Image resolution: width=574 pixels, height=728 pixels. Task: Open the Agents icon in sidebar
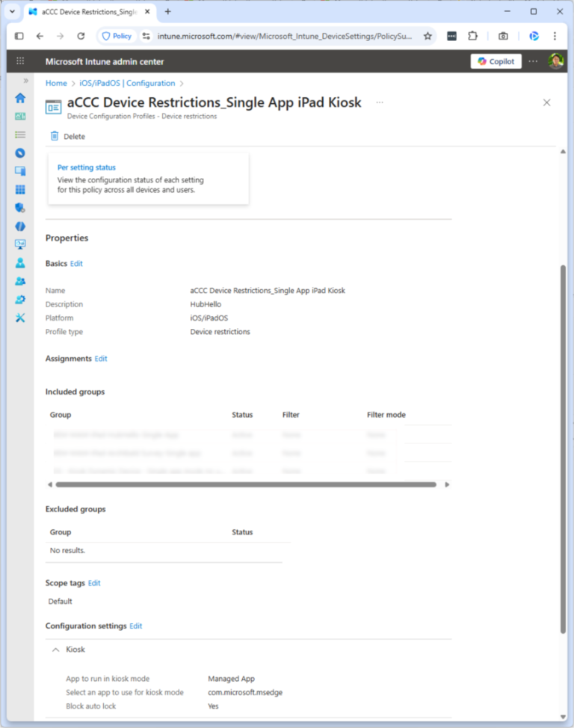pos(20,226)
